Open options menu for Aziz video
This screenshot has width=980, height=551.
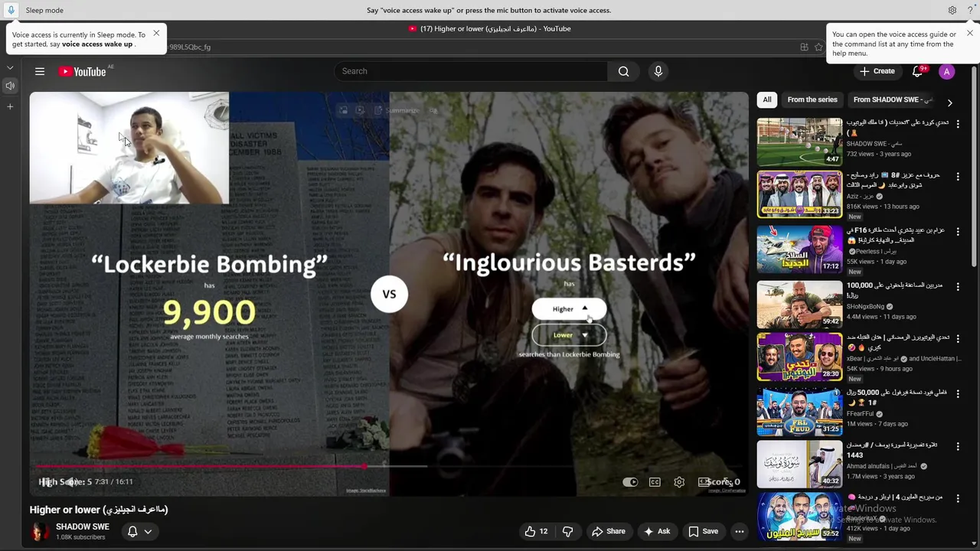coord(957,176)
